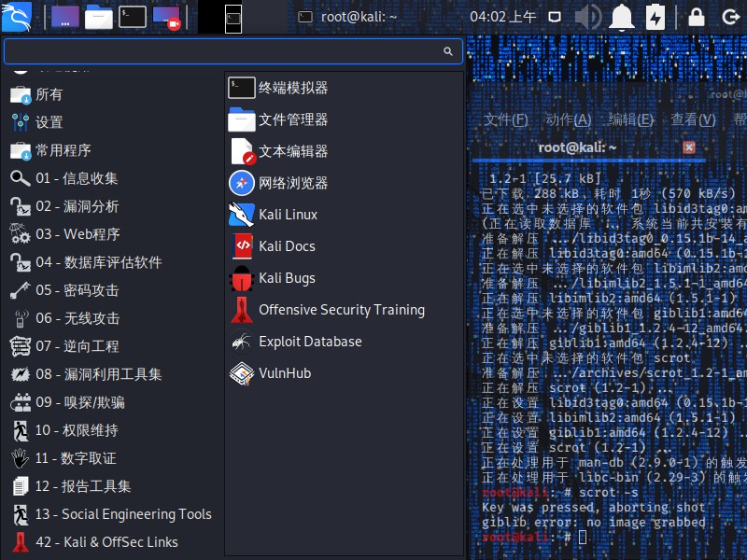
Task: Click the log out icon
Action: tap(731, 17)
